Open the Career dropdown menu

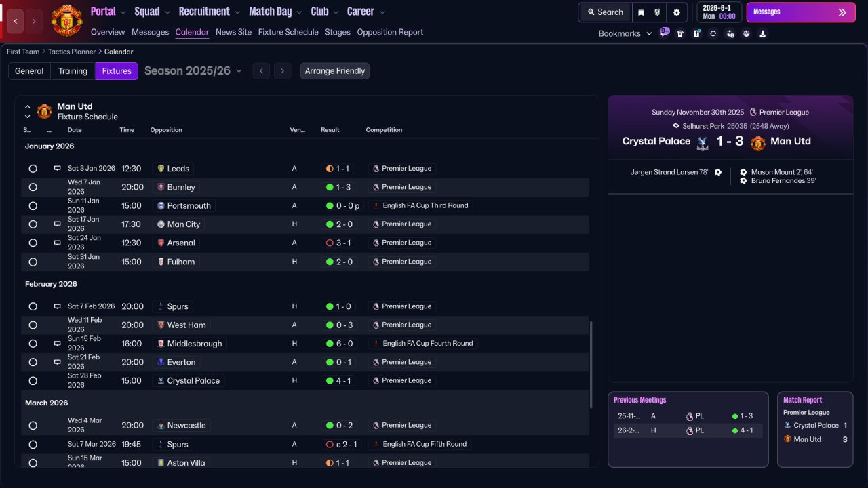pyautogui.click(x=366, y=12)
